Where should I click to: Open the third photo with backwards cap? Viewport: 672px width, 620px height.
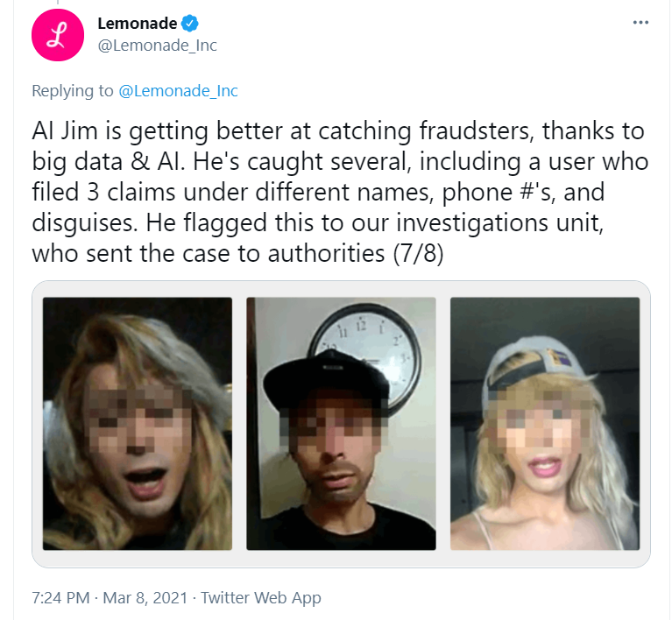545,424
